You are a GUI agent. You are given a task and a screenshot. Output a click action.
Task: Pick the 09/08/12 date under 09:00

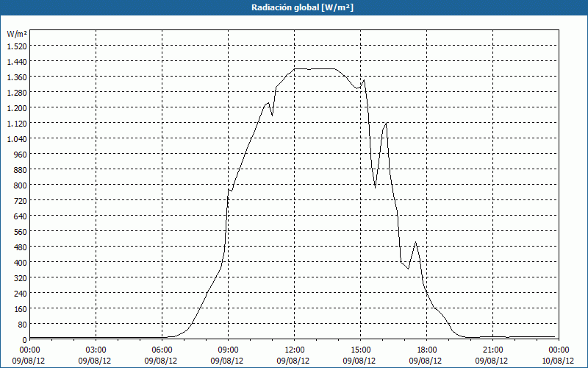tap(227, 361)
